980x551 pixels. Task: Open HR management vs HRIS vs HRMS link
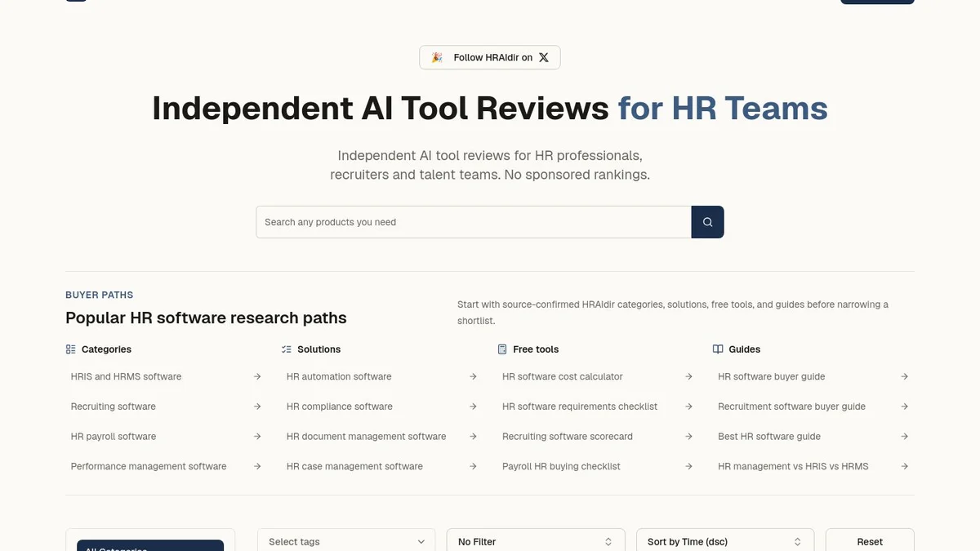click(793, 466)
